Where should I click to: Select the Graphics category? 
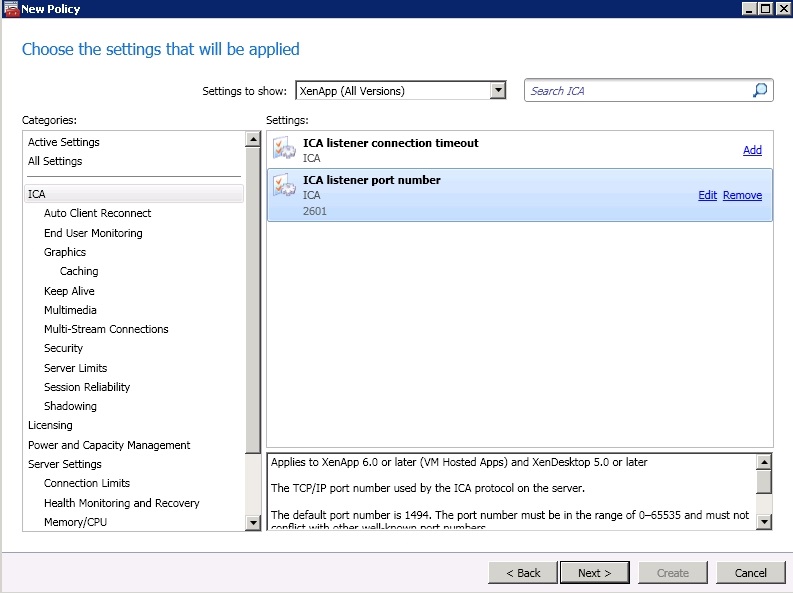click(65, 252)
